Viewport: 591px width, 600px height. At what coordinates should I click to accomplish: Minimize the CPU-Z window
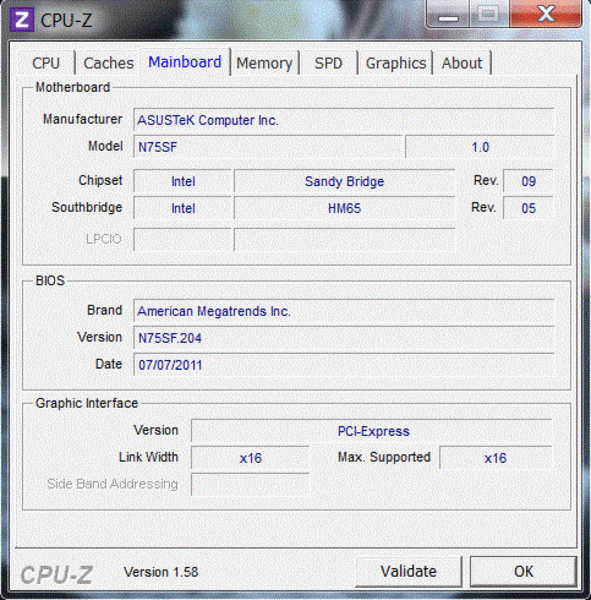coord(448,15)
